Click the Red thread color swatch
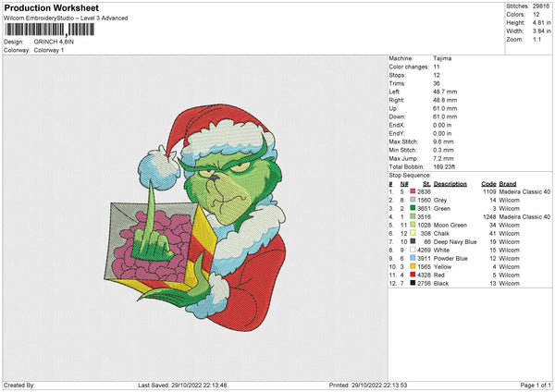Screen dimensions: 555x392 pos(413,275)
